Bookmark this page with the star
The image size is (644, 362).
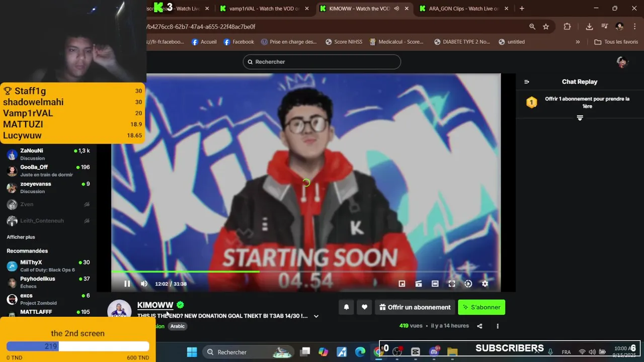(546, 27)
